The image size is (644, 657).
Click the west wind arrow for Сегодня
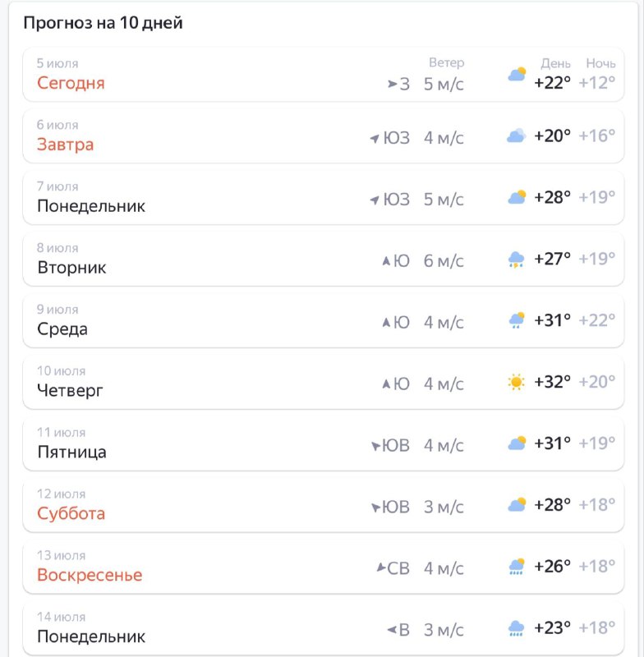[x=392, y=85]
